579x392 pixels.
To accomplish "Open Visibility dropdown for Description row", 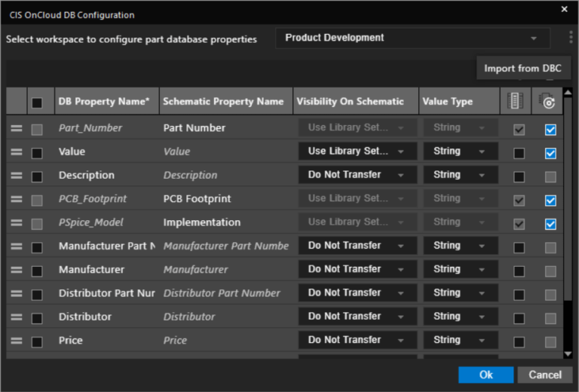I will pyautogui.click(x=357, y=175).
